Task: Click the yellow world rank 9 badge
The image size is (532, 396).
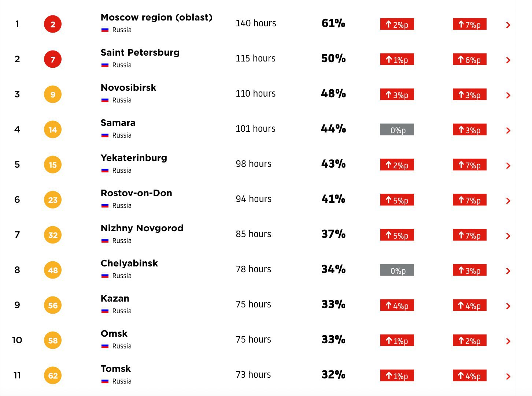Action: pos(53,94)
